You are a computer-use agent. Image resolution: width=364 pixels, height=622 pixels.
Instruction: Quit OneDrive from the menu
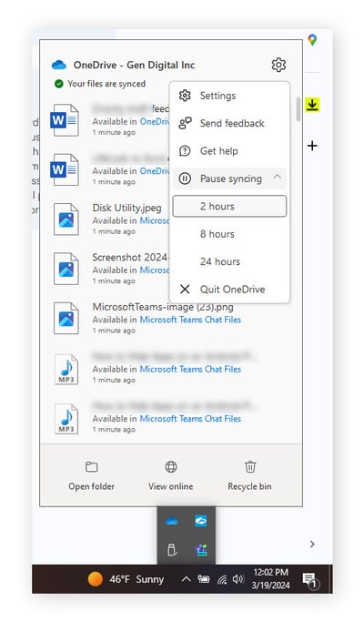point(229,290)
